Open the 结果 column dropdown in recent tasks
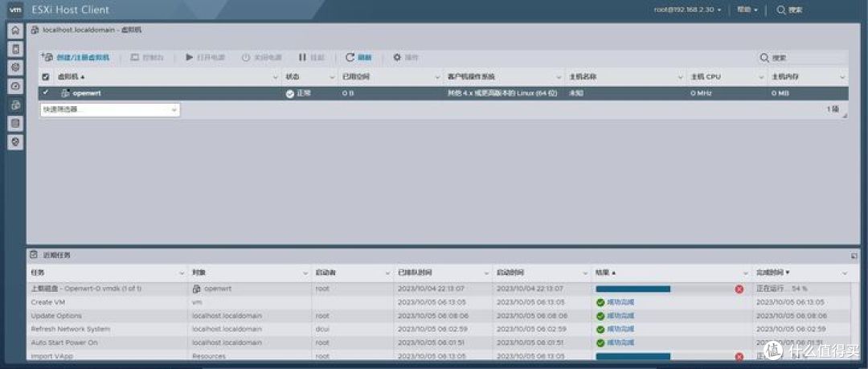This screenshot has width=868, height=369. pos(746,273)
